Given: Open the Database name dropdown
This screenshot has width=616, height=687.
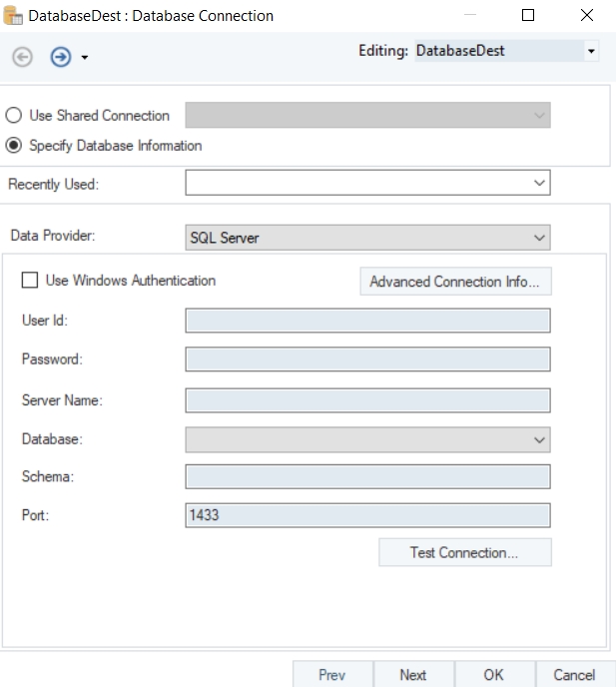Looking at the screenshot, I should (367, 439).
